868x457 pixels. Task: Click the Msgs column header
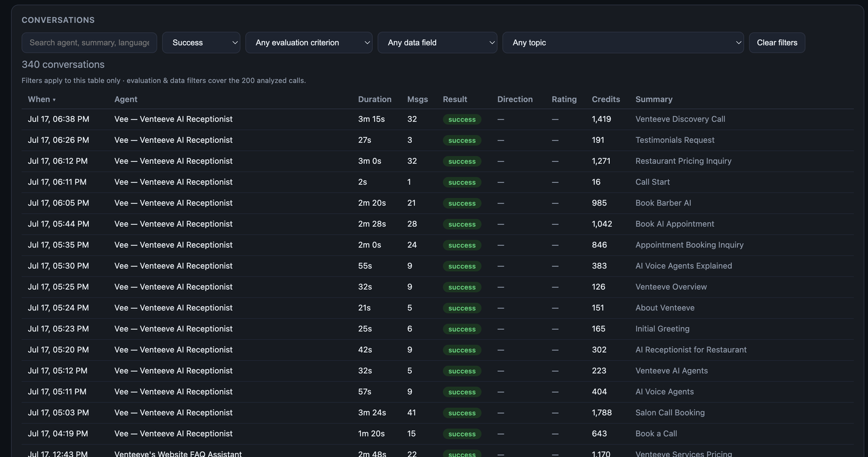[418, 99]
